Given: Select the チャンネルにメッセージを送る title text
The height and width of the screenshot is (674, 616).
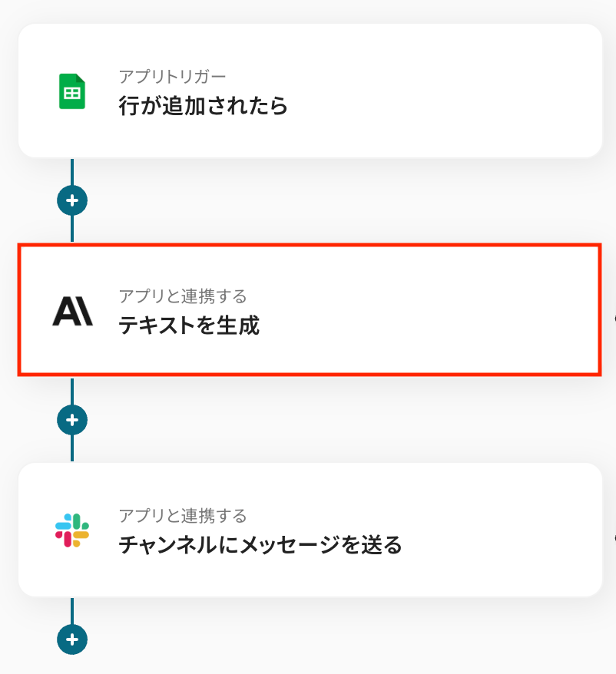Looking at the screenshot, I should pyautogui.click(x=260, y=545).
